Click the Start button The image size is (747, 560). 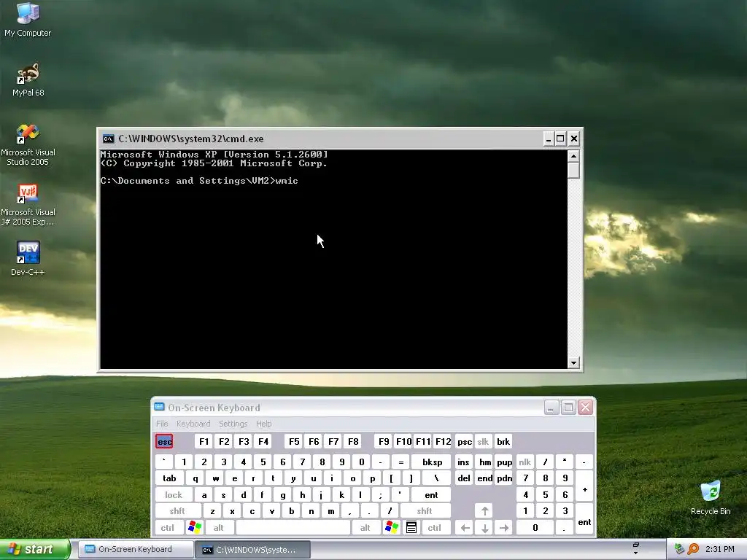(34, 549)
